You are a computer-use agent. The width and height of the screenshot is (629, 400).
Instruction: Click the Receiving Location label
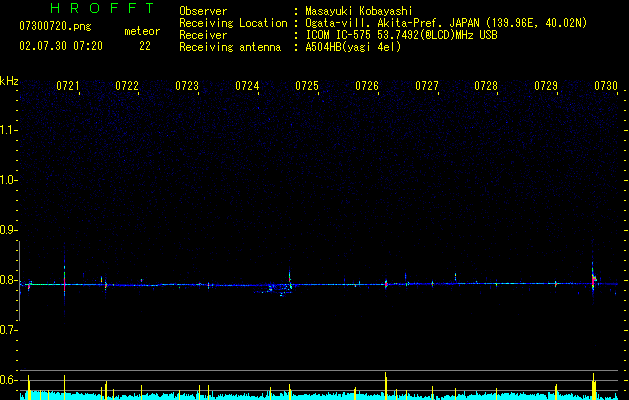pos(233,23)
